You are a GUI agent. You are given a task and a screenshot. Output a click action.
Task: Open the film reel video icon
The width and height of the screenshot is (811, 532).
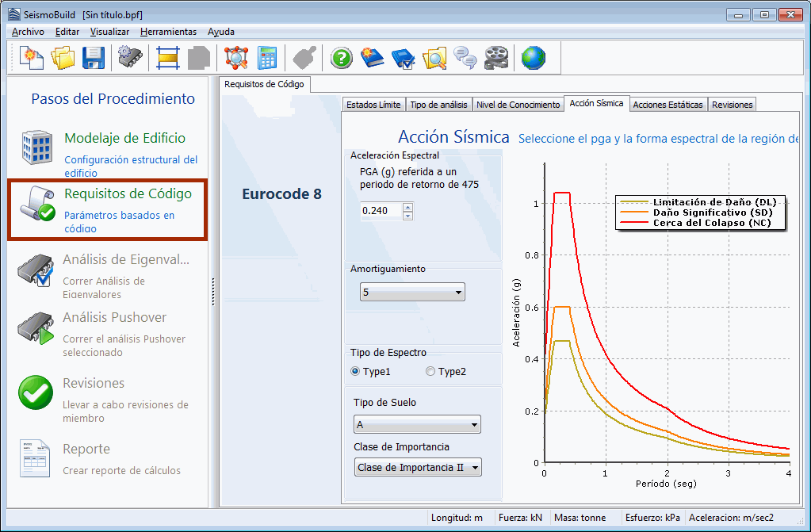(497, 58)
